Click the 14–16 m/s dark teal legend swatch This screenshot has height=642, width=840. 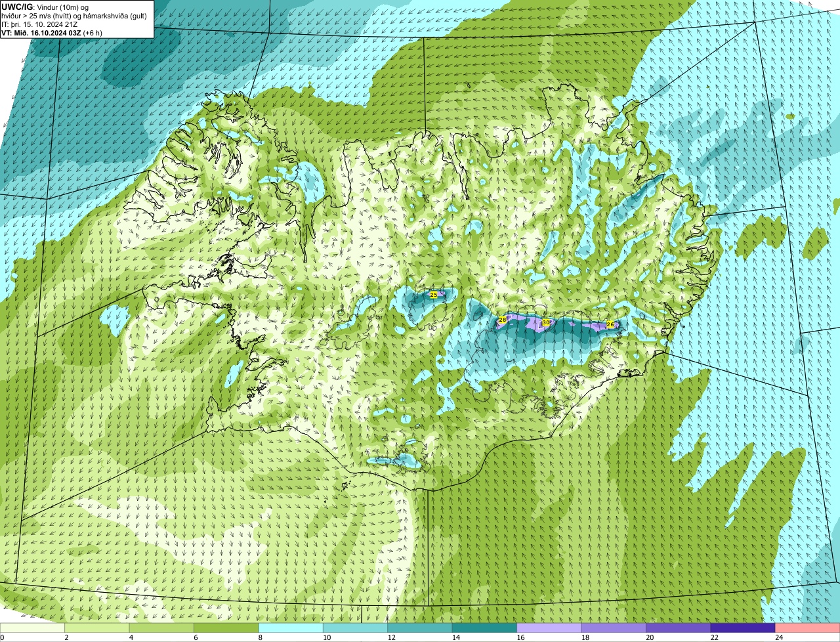click(x=485, y=628)
